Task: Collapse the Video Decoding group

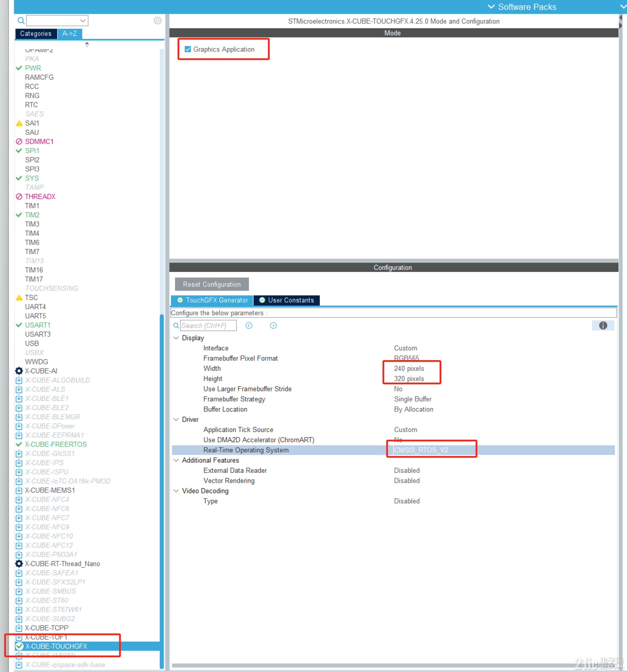Action: pyautogui.click(x=176, y=490)
